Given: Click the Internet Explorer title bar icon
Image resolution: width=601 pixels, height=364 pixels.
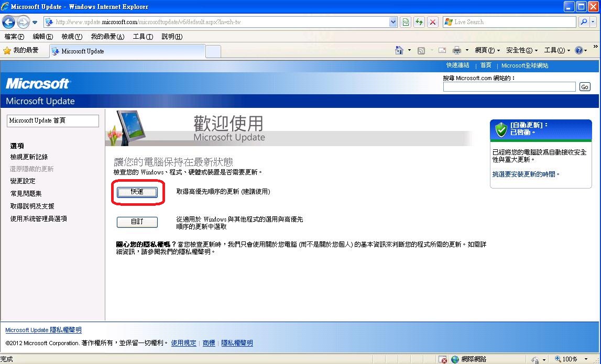Looking at the screenshot, I should [x=5, y=6].
